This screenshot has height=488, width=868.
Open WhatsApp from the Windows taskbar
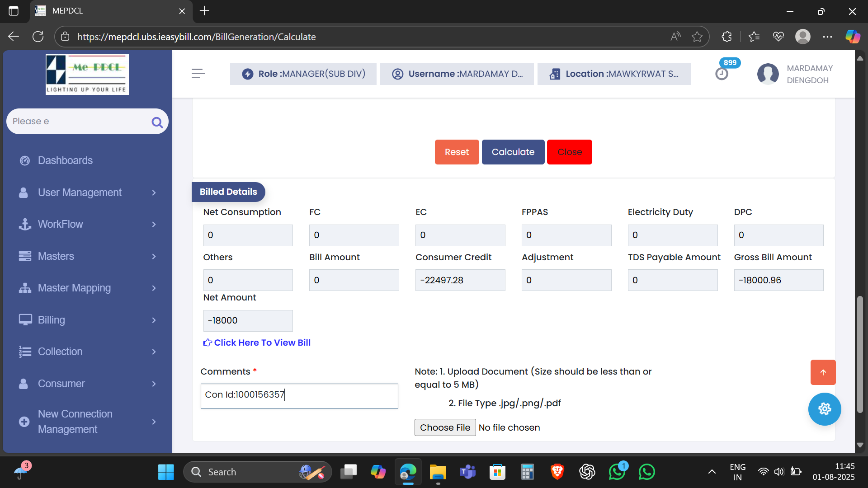tap(646, 472)
